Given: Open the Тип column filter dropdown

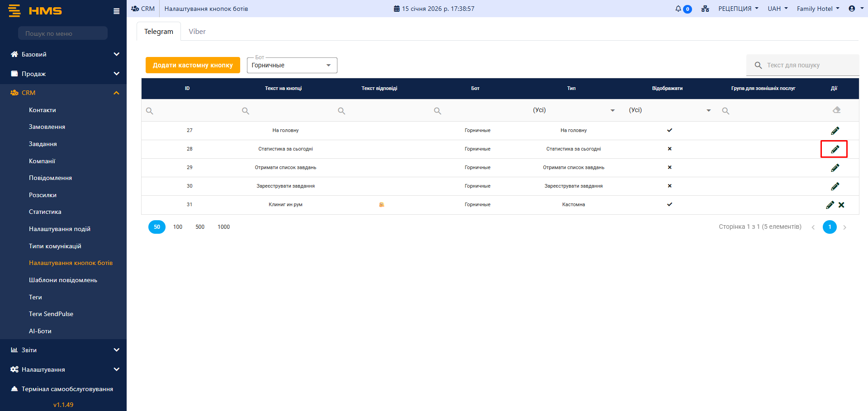Looking at the screenshot, I should pos(574,110).
